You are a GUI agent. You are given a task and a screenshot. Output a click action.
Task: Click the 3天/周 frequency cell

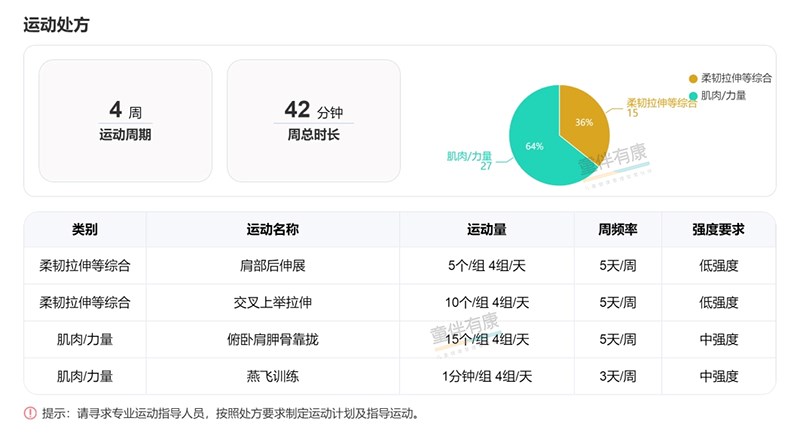pos(618,376)
